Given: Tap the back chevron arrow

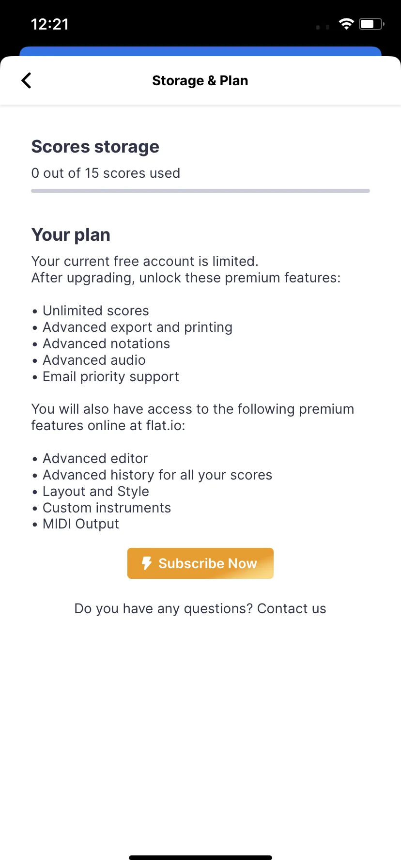Looking at the screenshot, I should click(x=27, y=80).
